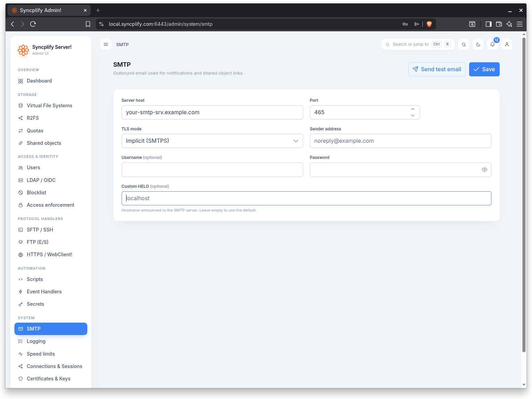Open LDAP / OIDC settings

click(51, 180)
